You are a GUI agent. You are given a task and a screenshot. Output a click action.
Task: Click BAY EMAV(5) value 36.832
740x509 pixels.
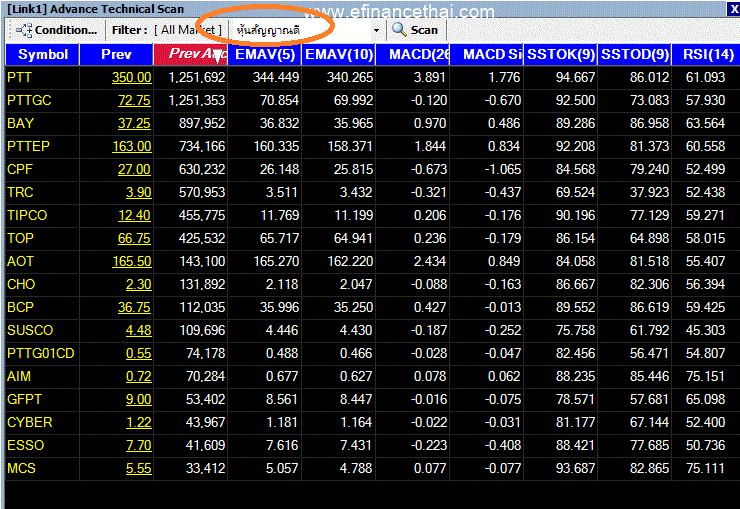279,124
